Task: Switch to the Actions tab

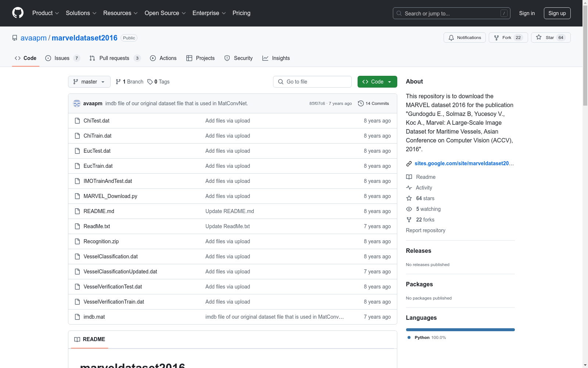Action: click(x=163, y=58)
